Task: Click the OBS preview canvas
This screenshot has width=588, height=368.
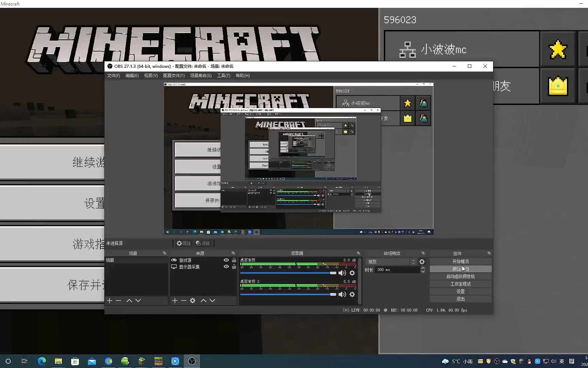Action: pyautogui.click(x=298, y=159)
